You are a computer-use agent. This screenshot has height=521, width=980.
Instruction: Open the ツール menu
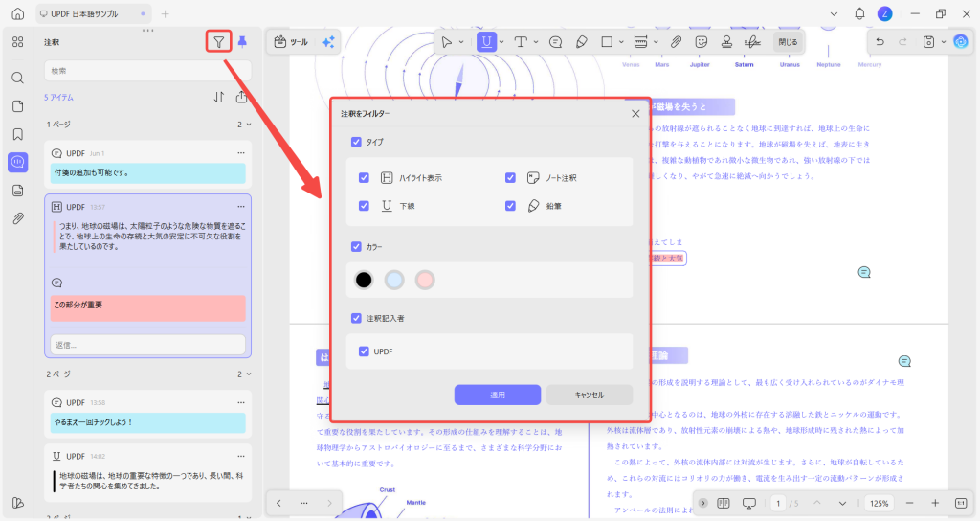point(291,42)
